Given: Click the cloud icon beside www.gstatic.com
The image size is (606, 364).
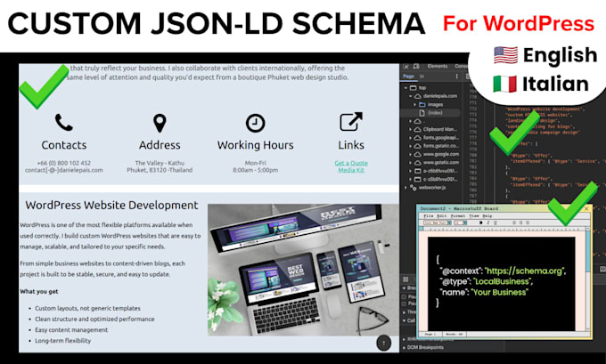Looking at the screenshot, I should coord(417,163).
